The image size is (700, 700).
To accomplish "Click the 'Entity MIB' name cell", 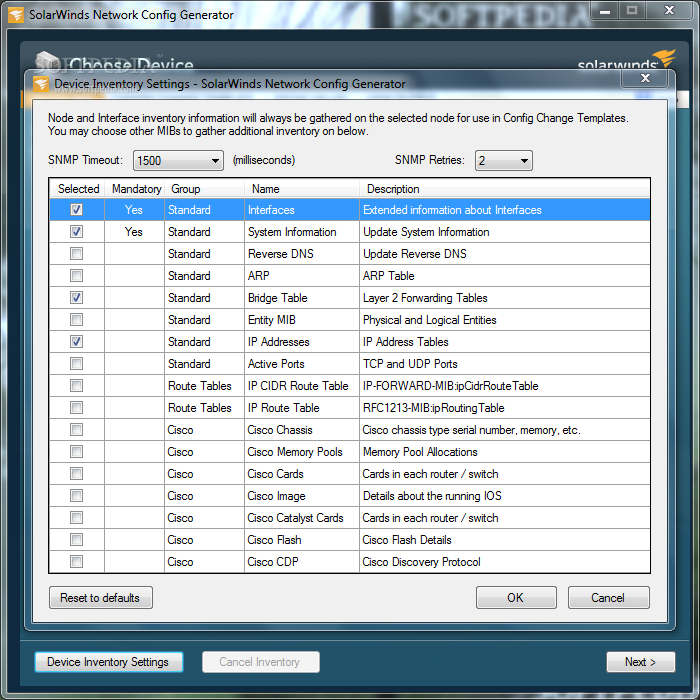I will (302, 320).
